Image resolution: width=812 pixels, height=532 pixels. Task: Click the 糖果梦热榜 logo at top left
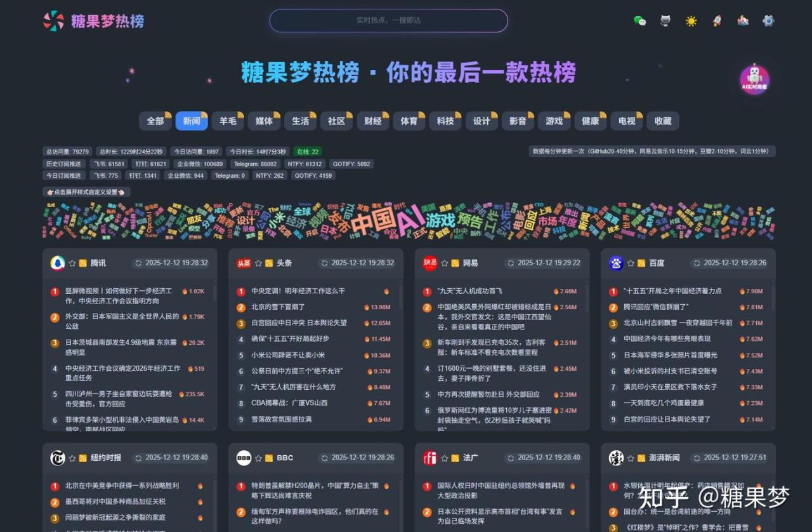[x=93, y=21]
